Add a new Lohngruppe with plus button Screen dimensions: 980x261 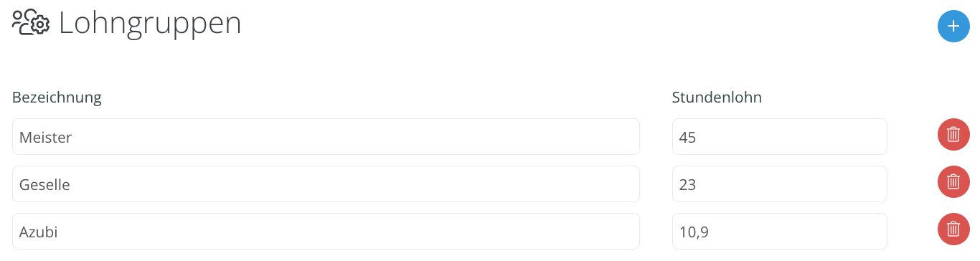pos(953,27)
